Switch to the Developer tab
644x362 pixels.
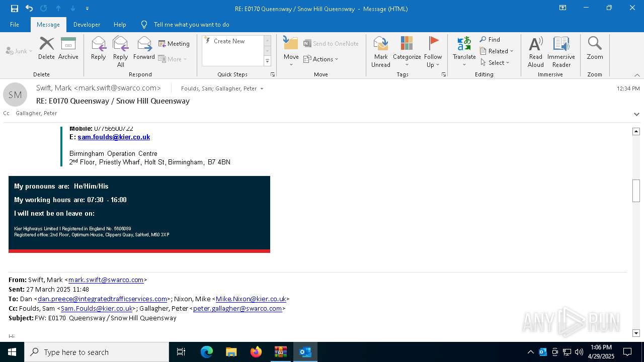[87, 24]
